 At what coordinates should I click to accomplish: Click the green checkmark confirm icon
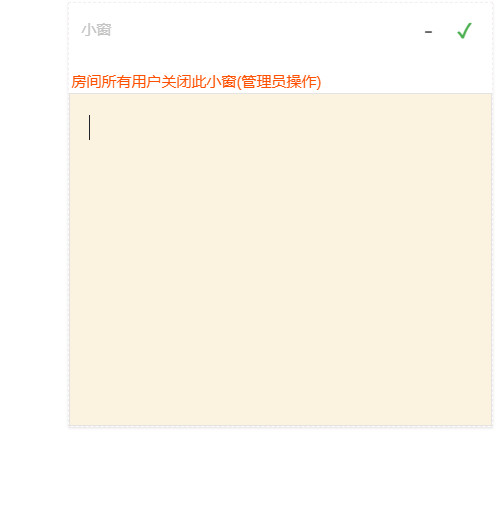[x=464, y=31]
